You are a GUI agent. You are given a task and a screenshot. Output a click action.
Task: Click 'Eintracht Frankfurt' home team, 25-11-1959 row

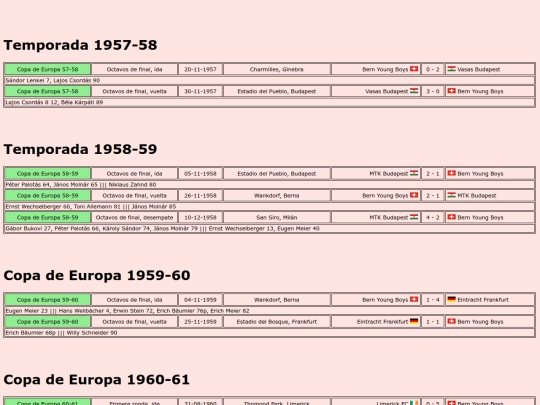tap(382, 322)
